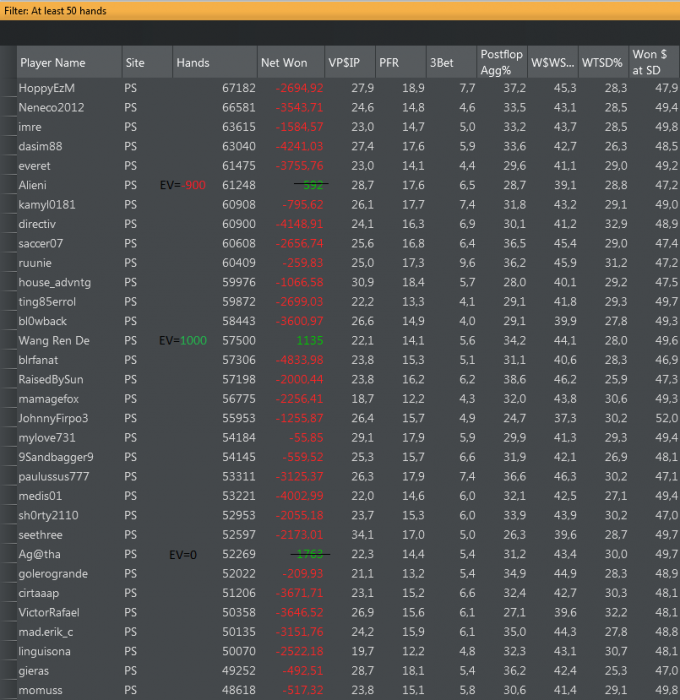The height and width of the screenshot is (700, 680).
Task: Select player bl0wback
Action: point(42,321)
